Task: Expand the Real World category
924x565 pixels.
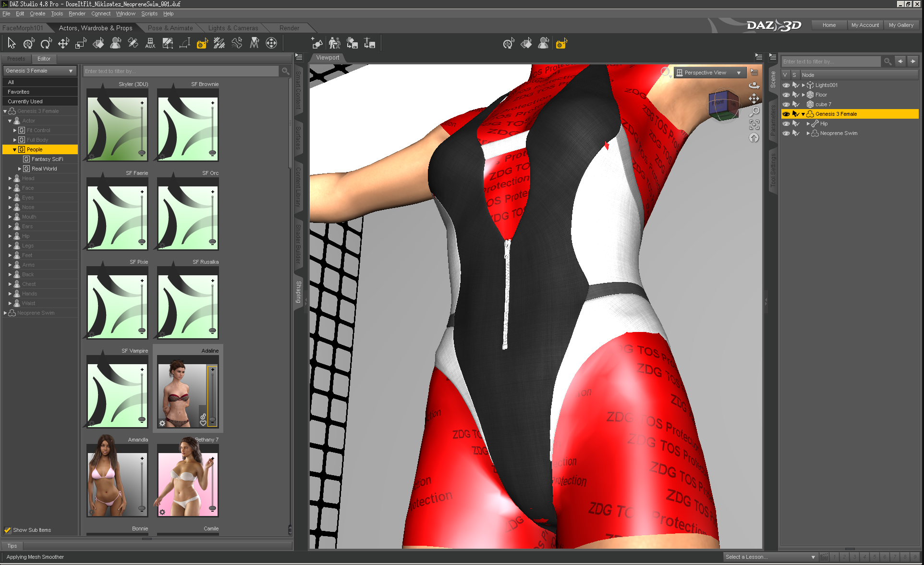Action: click(20, 169)
